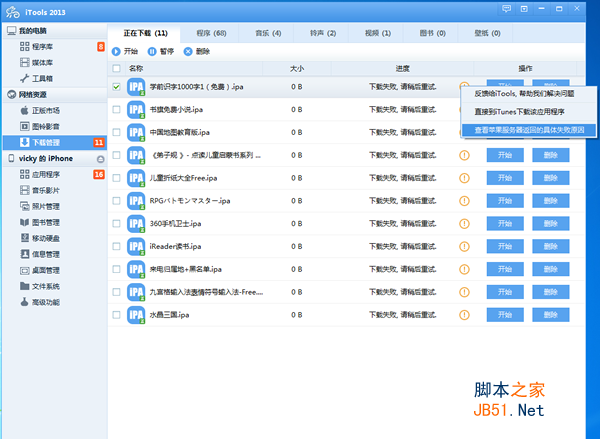Screen dimensions: 600x439
Task: Collapse the 网络资源 section
Action: tap(55, 95)
